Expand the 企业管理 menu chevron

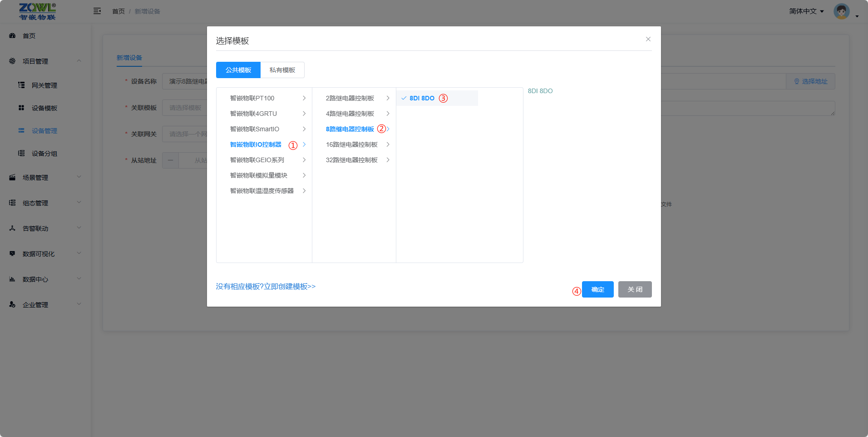click(79, 304)
